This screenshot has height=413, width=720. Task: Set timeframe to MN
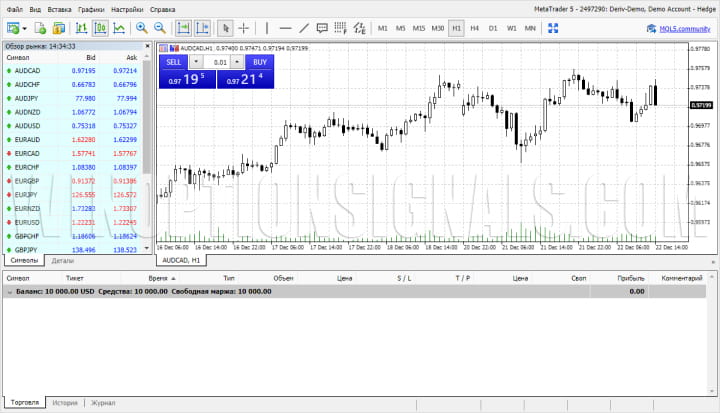(530, 28)
